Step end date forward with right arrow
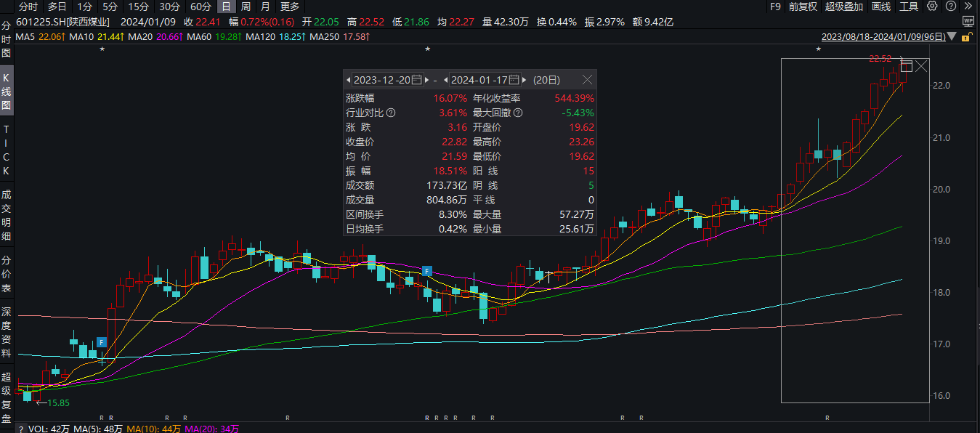The width and height of the screenshot is (980, 433). point(525,80)
